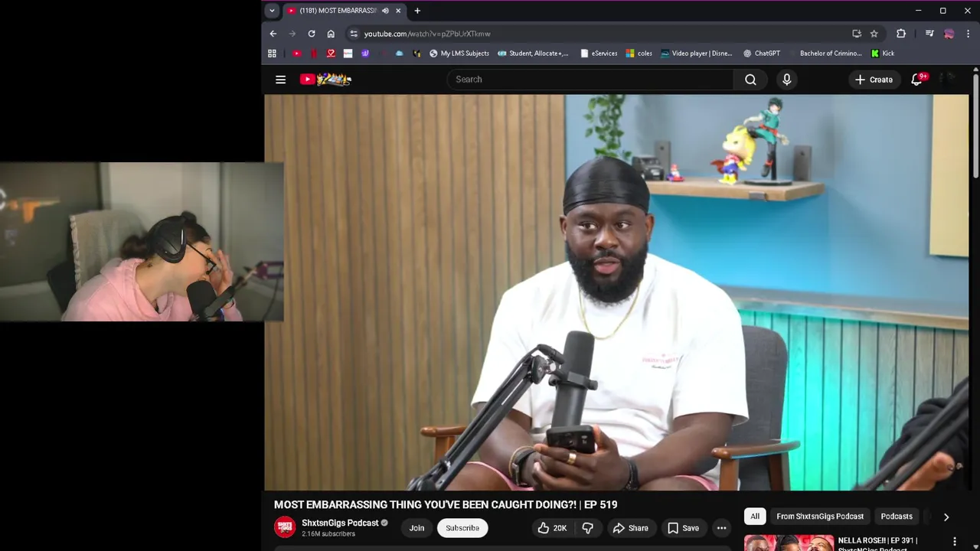This screenshot has width=980, height=551.
Task: View site information icon in address bar
Action: pos(353,34)
